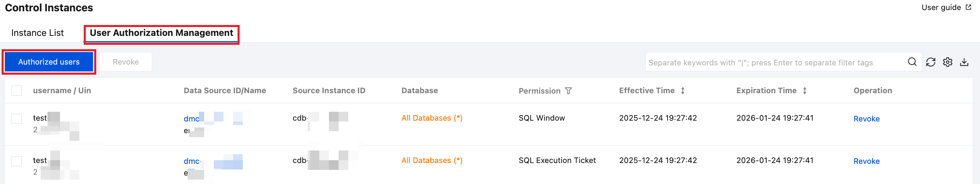
Task: Open data source link in second row
Action: click(x=192, y=161)
